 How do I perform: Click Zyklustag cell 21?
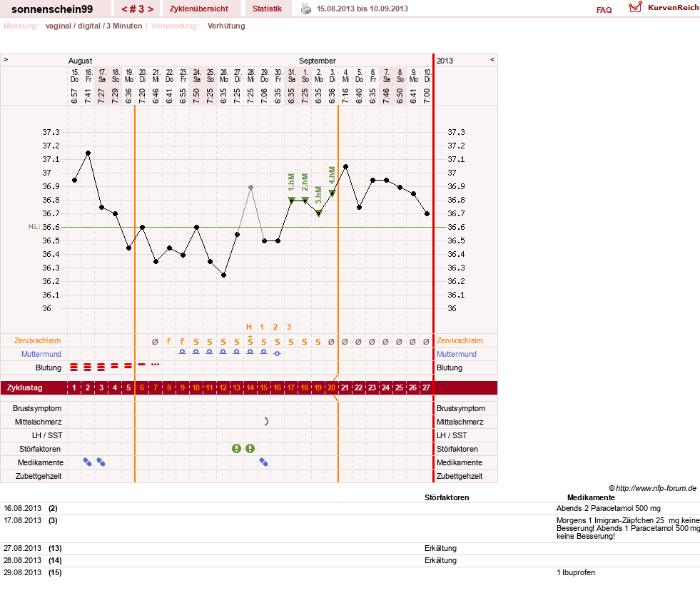tap(345, 387)
